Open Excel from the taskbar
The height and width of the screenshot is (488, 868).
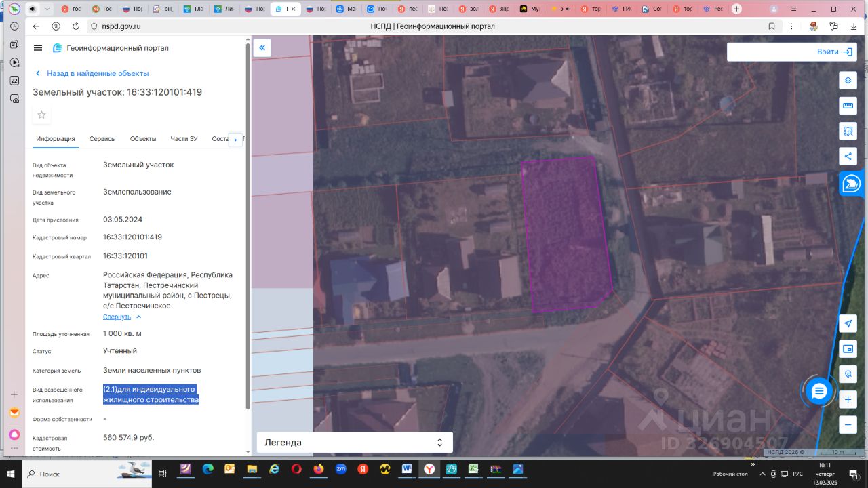[473, 469]
